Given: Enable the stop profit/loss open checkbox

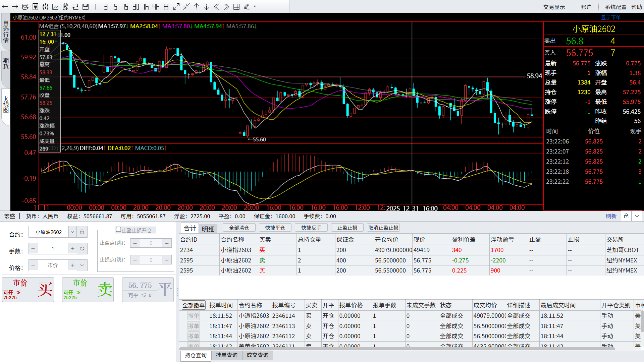Looking at the screenshot, I should pos(118,230).
